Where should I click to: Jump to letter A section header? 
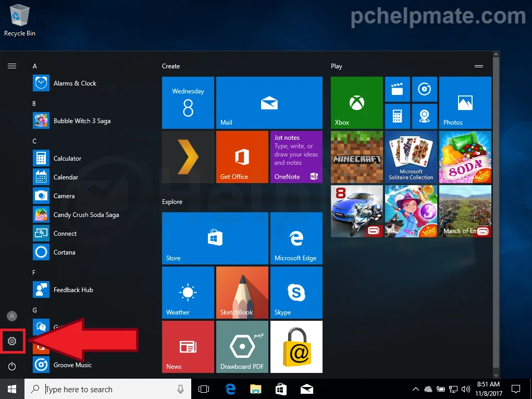(34, 66)
